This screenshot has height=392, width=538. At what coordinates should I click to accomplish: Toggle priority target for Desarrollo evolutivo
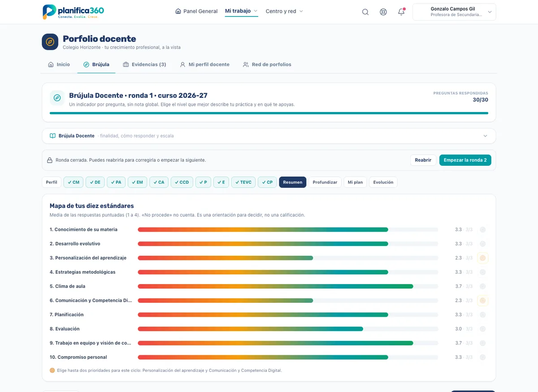(483, 244)
